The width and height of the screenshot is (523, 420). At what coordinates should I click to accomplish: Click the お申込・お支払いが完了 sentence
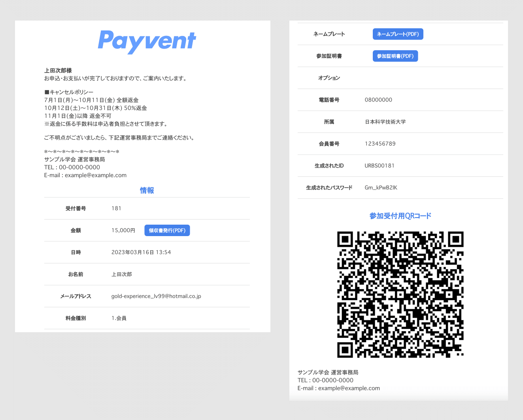115,78
